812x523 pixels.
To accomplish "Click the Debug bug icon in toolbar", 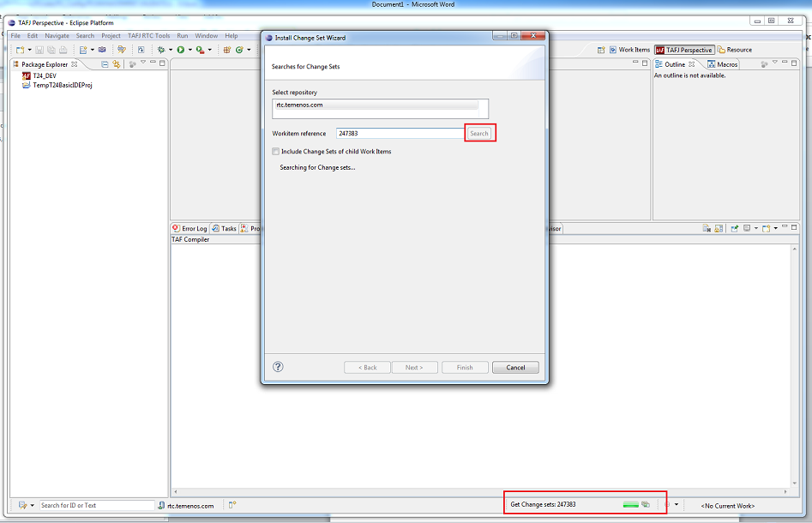I will pyautogui.click(x=160, y=50).
